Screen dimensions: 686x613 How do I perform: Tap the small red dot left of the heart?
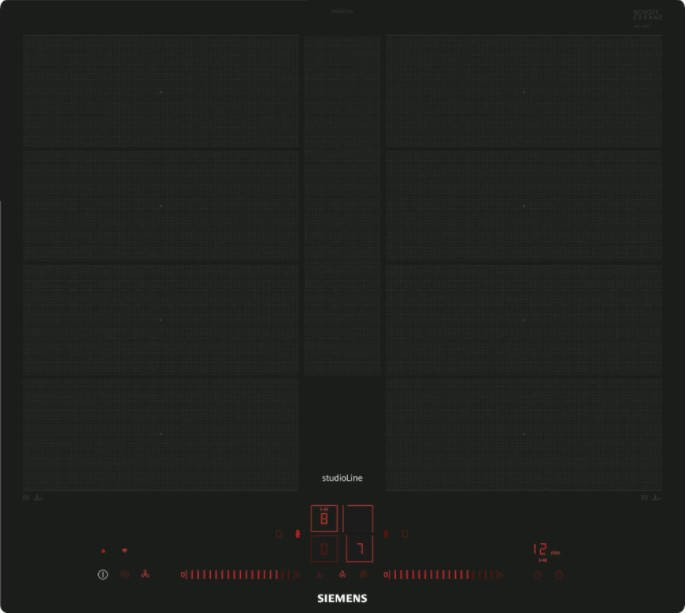tap(103, 551)
